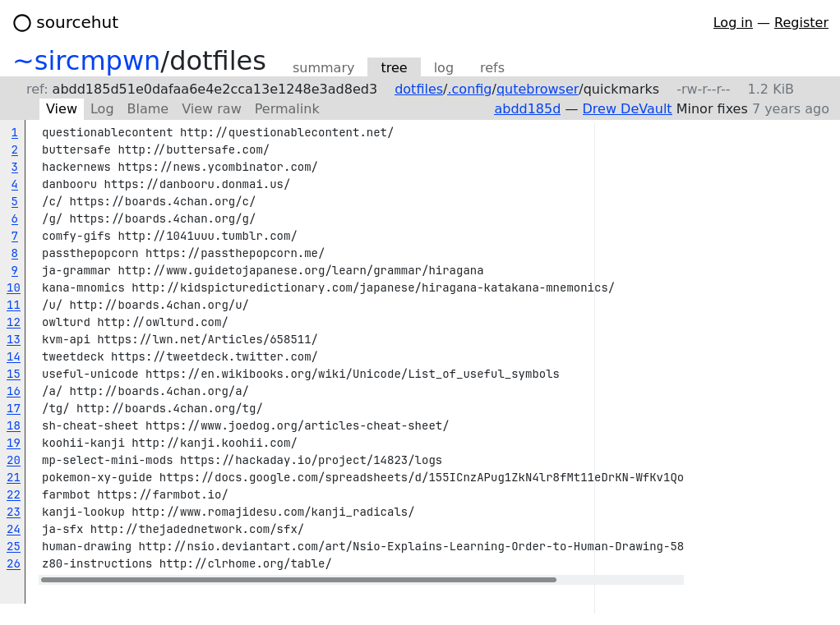Open commit abdd185d link

tap(527, 109)
